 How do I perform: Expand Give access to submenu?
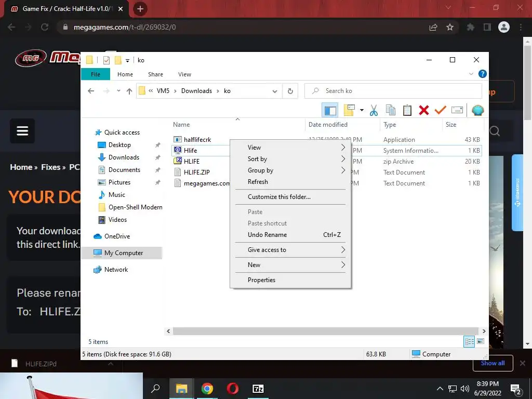(x=290, y=250)
